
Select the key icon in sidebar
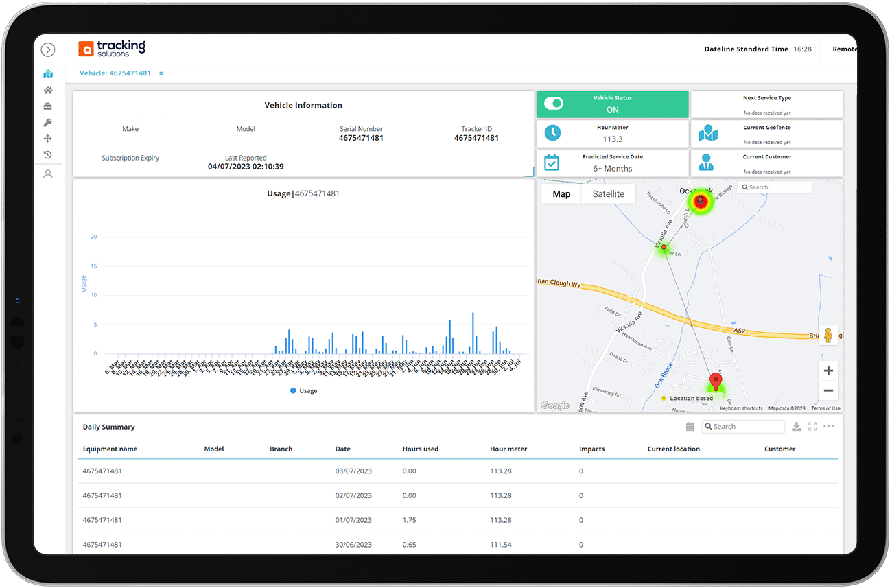tap(48, 123)
